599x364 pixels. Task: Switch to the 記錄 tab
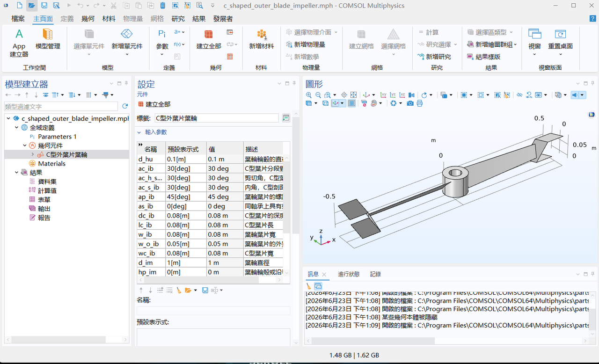point(375,274)
